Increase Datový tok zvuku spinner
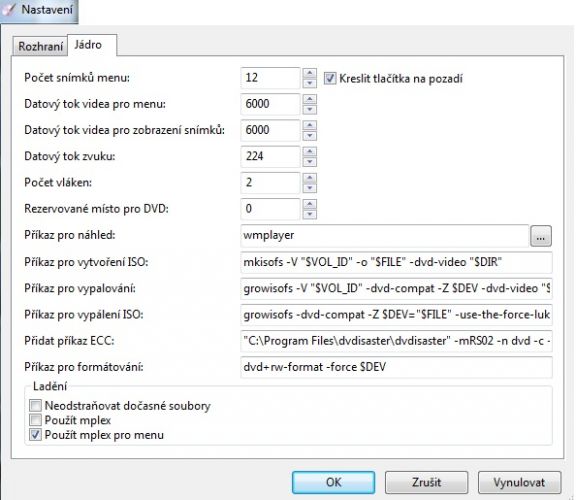Image resolution: width=576 pixels, height=500 pixels. pos(310,151)
